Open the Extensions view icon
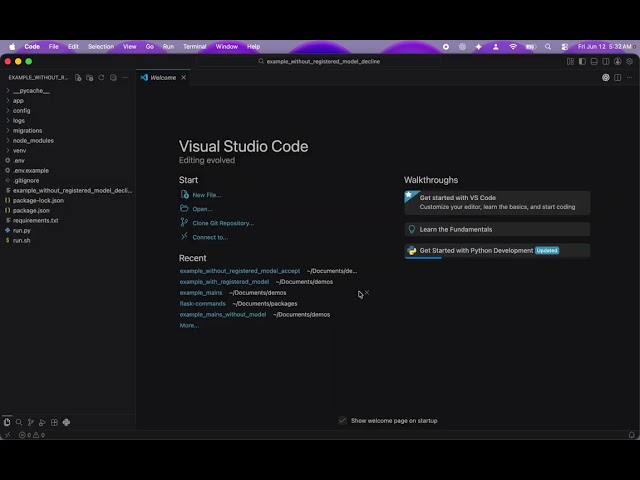 54,422
